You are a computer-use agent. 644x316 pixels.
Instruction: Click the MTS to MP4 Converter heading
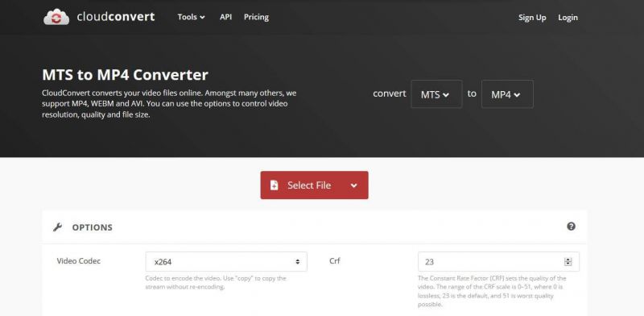125,75
